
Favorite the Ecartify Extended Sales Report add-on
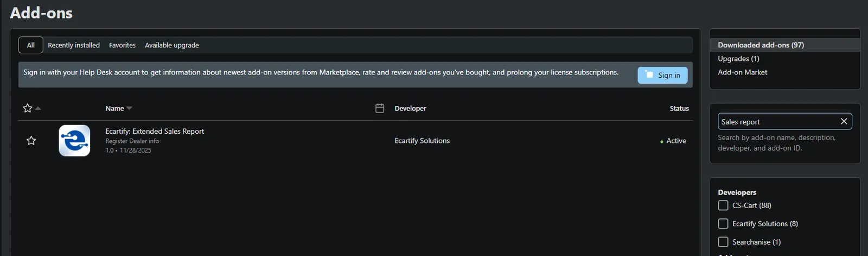(31, 141)
